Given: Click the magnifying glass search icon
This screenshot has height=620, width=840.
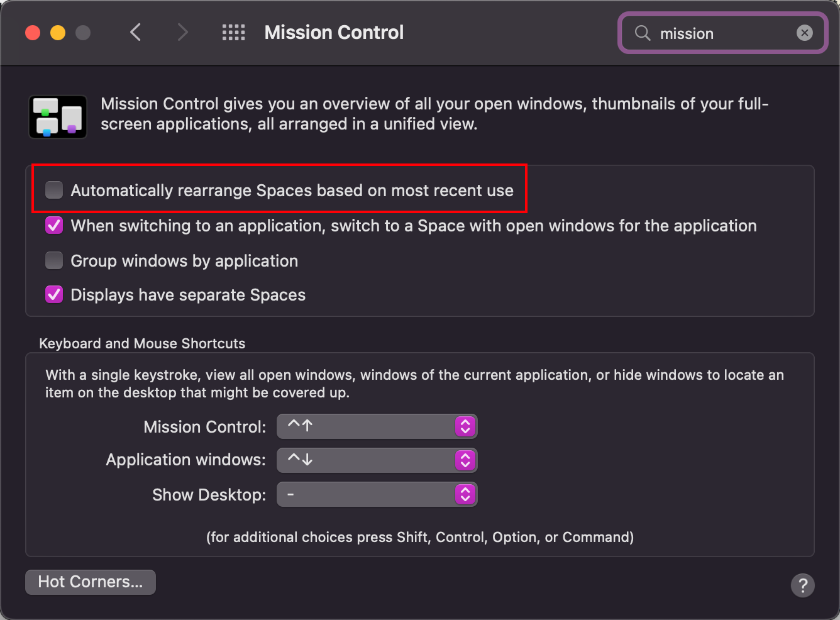Looking at the screenshot, I should tap(642, 33).
